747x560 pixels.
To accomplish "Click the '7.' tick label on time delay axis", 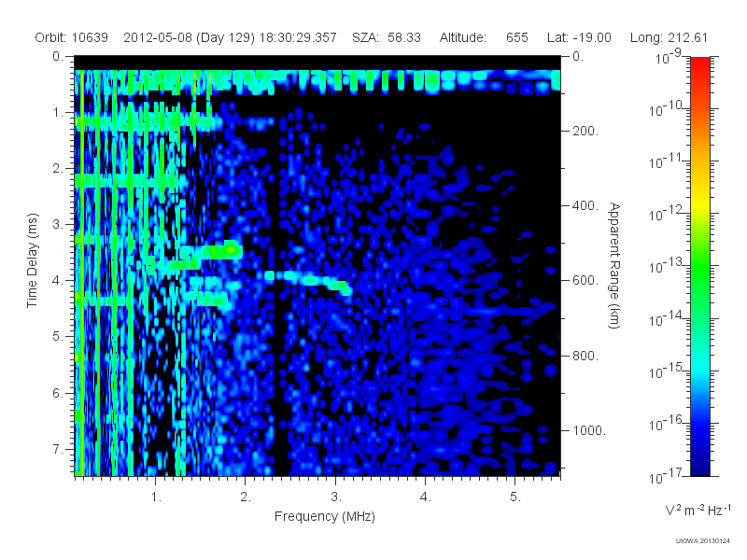I will coord(58,449).
